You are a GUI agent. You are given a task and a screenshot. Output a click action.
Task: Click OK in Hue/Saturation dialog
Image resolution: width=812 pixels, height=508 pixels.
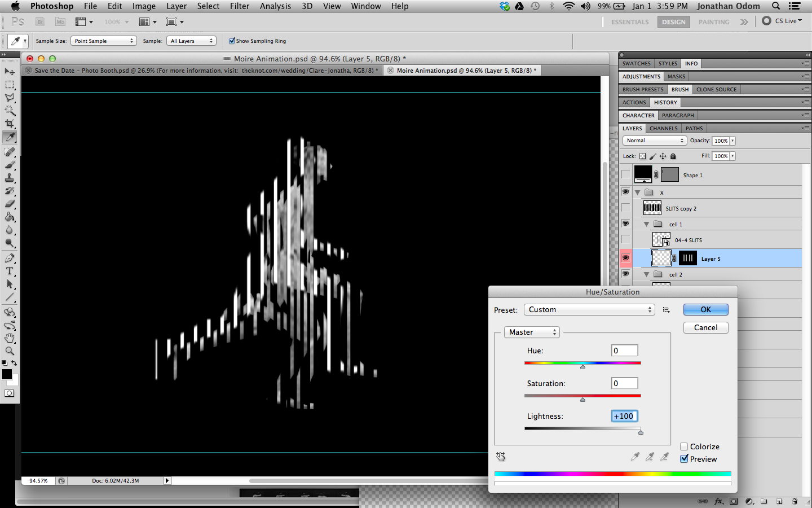pos(705,309)
